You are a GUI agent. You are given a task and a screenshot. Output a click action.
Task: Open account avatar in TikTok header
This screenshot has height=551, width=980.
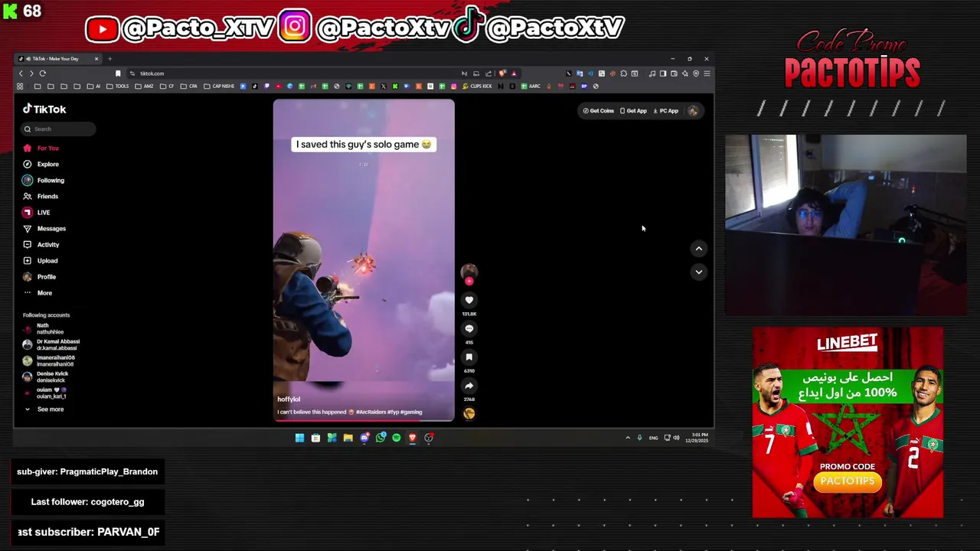point(693,111)
